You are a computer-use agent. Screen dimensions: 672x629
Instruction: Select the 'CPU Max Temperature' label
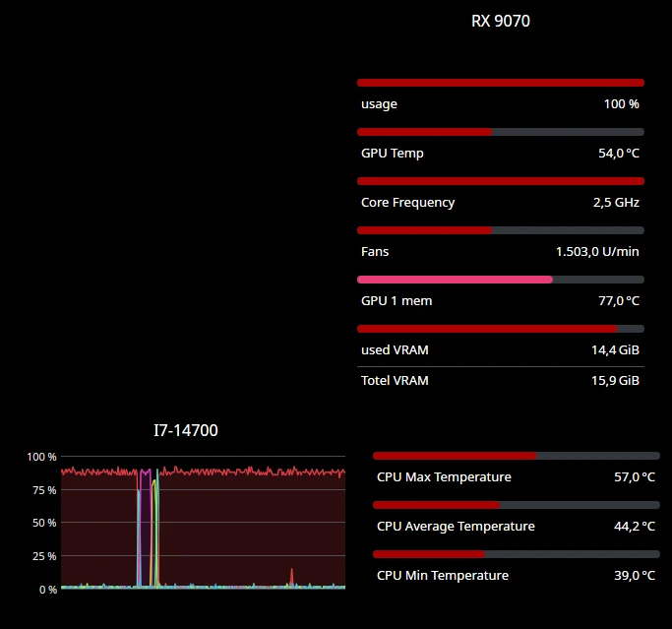pyautogui.click(x=444, y=476)
